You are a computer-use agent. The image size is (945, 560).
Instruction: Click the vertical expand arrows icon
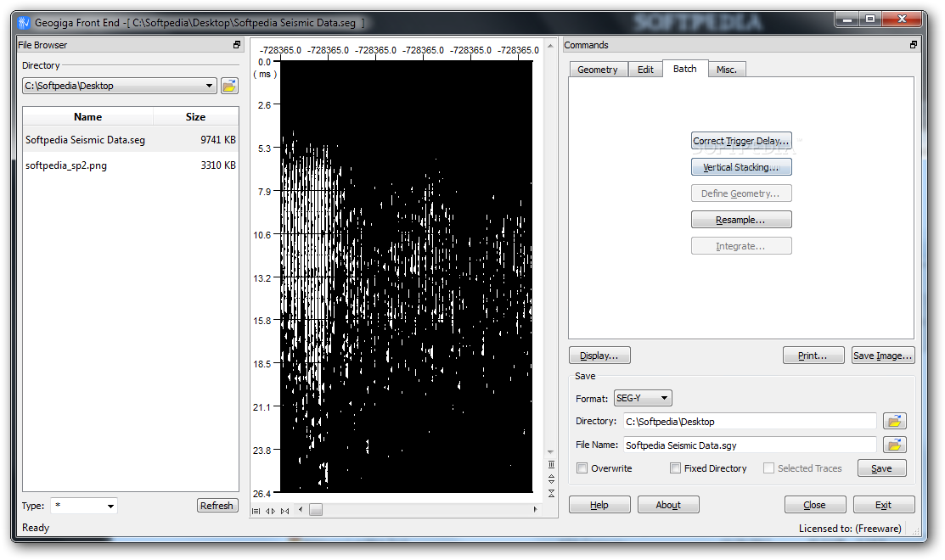click(x=551, y=479)
